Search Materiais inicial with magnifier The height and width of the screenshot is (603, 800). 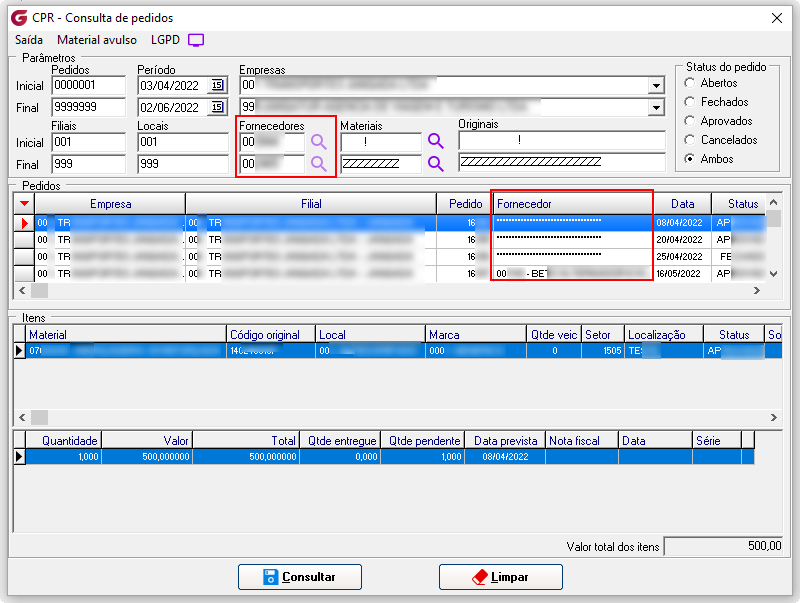pyautogui.click(x=436, y=141)
